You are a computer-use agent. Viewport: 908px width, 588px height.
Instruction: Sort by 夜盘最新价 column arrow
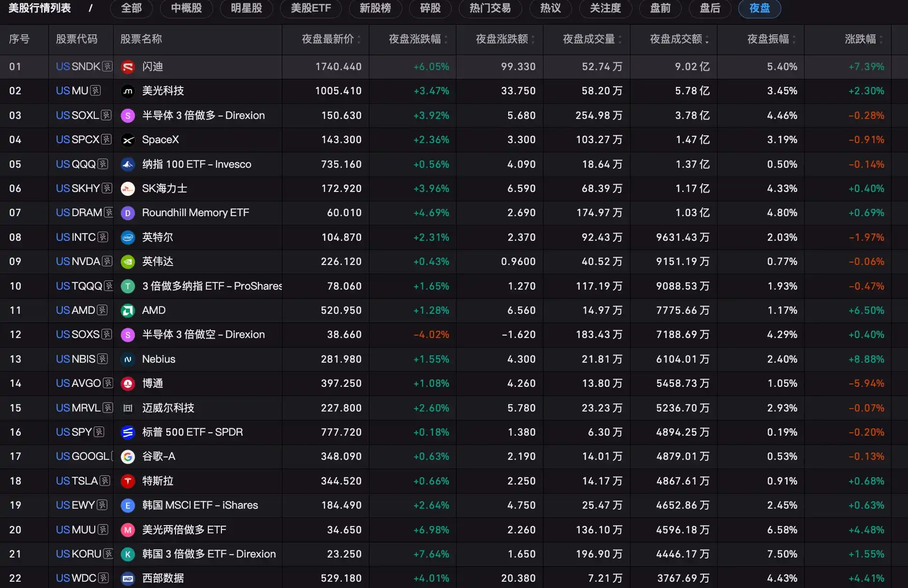359,40
